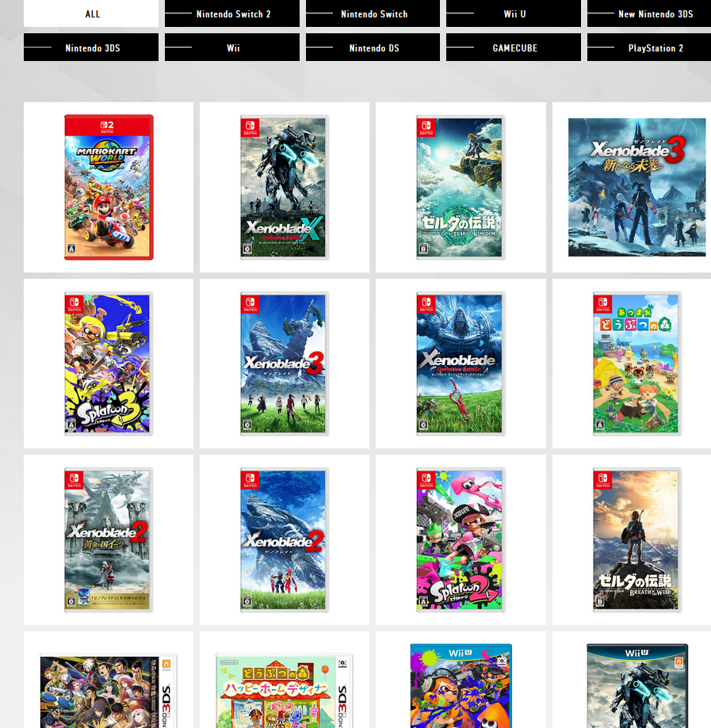Open Xenoblade Definitive Edition cover

coord(461,364)
